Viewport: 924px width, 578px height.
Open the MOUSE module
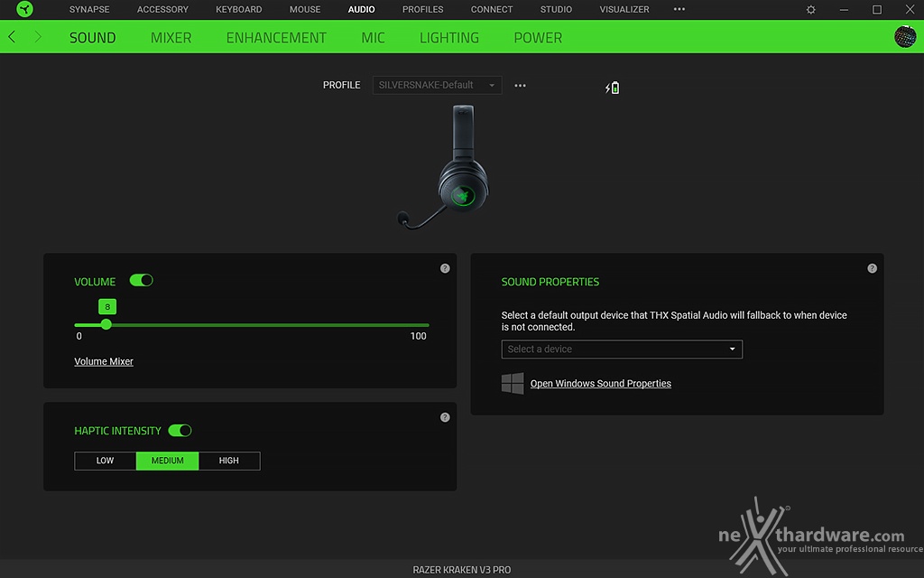point(305,9)
